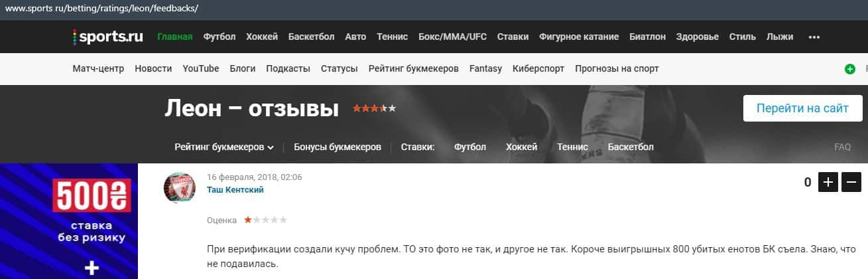The width and height of the screenshot is (868, 279).
Task: Open the Бонусы букмекеров link
Action: click(x=338, y=147)
